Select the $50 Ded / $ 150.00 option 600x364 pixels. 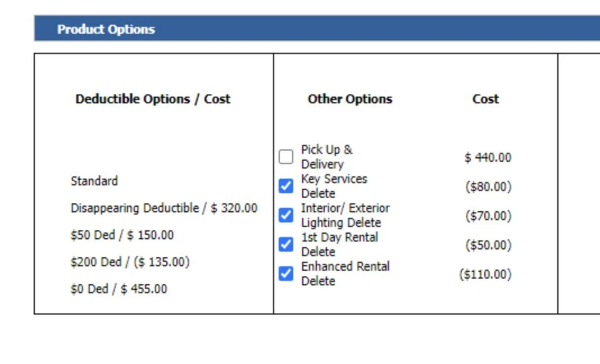click(x=122, y=235)
